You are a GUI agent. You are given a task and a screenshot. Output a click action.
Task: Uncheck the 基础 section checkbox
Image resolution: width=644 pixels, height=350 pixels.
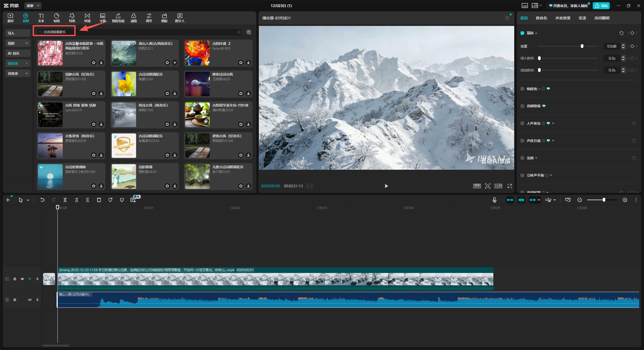pos(522,33)
